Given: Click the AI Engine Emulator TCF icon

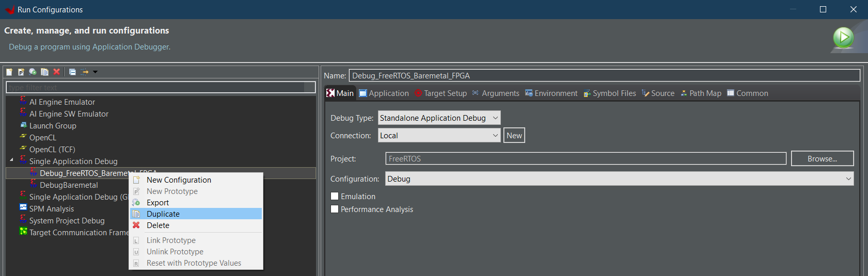Looking at the screenshot, I should [23, 102].
